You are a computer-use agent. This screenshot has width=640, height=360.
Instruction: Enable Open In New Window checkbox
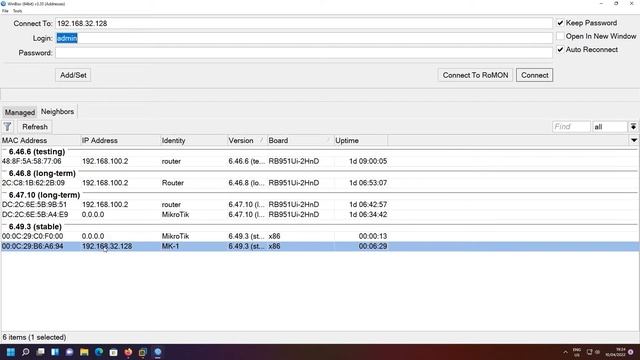tap(560, 36)
